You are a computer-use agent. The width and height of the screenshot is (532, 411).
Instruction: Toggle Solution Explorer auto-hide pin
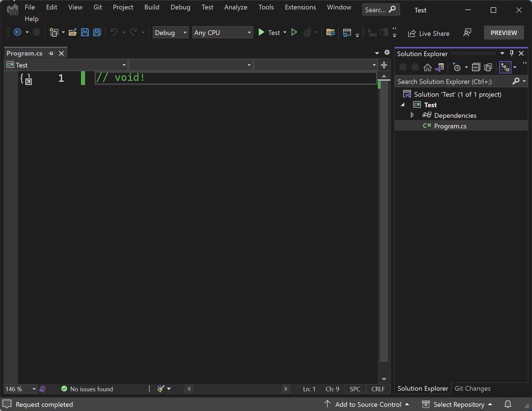[512, 54]
